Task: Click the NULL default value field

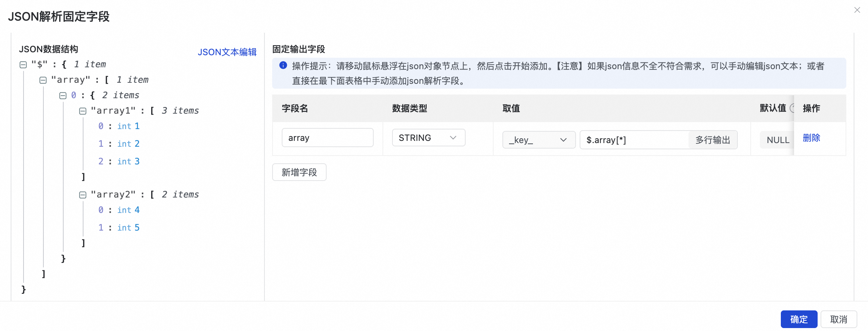Action: [x=777, y=140]
